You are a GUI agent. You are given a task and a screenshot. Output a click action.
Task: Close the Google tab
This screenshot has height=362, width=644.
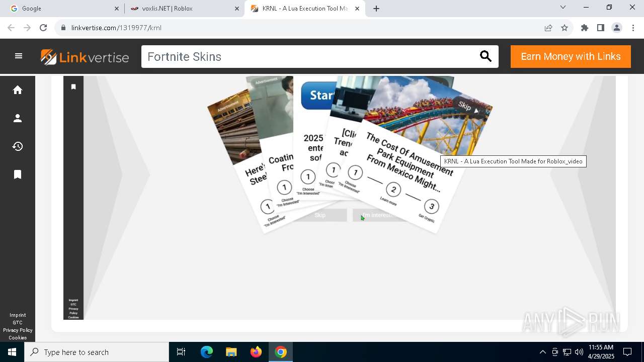click(x=117, y=9)
